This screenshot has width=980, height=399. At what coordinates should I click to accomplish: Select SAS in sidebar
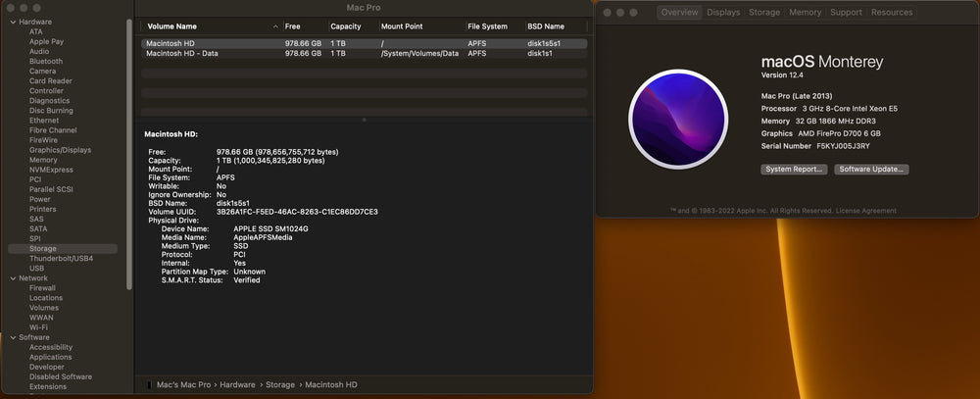point(36,220)
